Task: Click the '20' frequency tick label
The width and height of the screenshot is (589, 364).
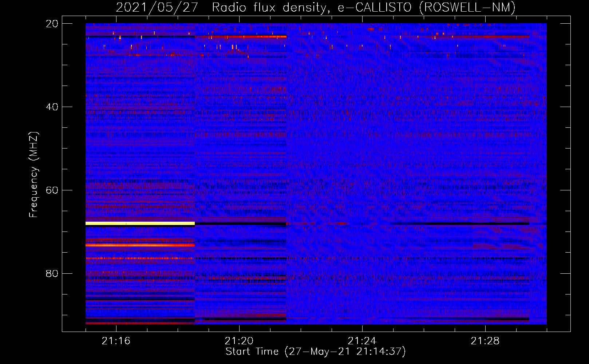Action: click(52, 24)
